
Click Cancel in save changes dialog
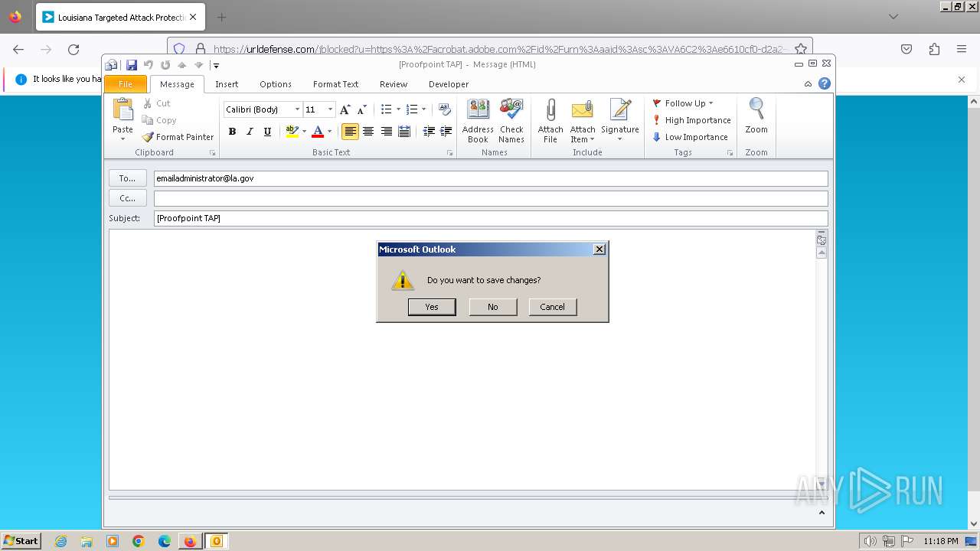coord(552,307)
